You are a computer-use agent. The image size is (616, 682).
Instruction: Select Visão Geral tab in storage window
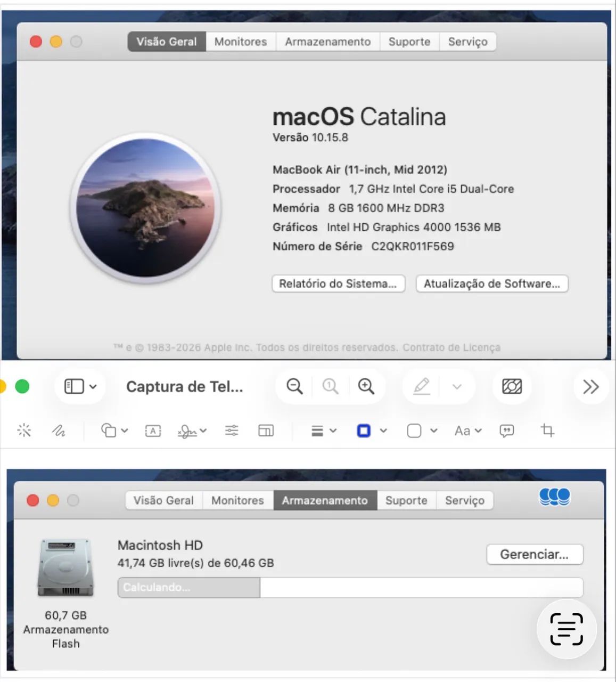click(x=163, y=500)
